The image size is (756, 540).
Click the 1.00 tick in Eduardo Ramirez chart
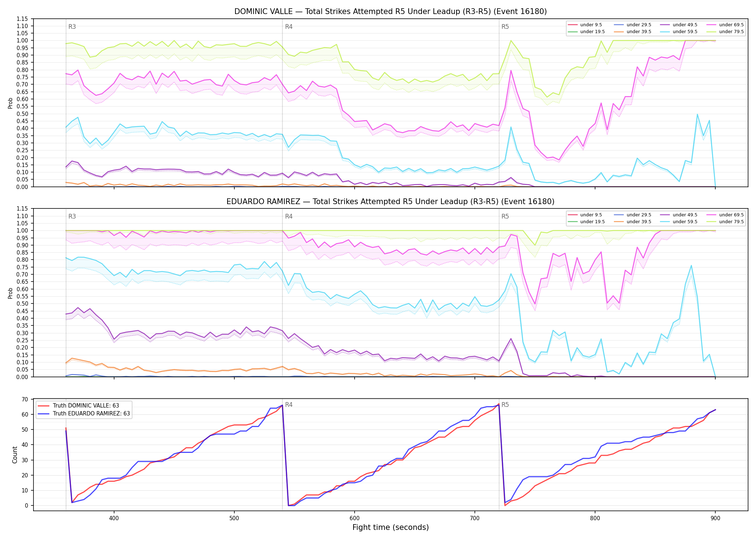(x=22, y=230)
